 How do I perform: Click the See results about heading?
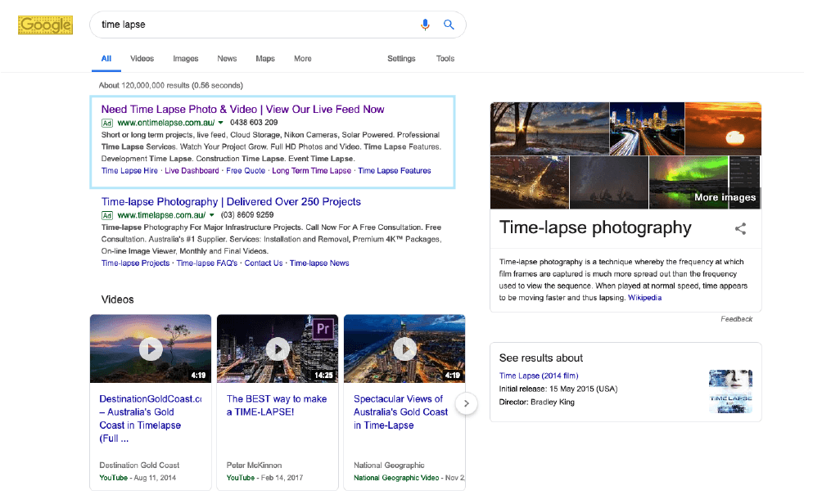coord(541,358)
